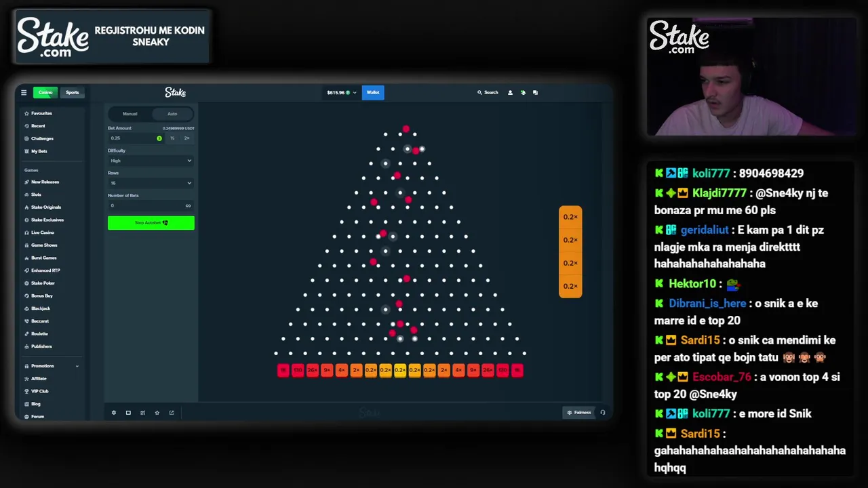Image resolution: width=868 pixels, height=488 pixels.
Task: Open Stake Originals flame icon
Action: pos(26,207)
